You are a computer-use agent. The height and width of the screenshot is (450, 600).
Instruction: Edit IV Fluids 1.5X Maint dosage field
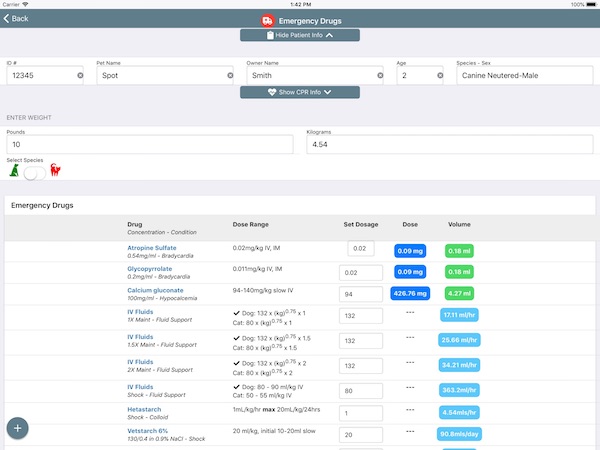pos(361,341)
